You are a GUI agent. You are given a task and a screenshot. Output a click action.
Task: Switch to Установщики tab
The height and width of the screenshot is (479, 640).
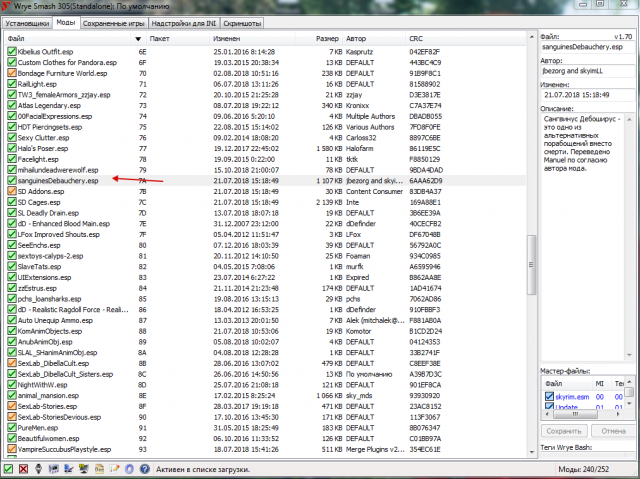[26, 21]
